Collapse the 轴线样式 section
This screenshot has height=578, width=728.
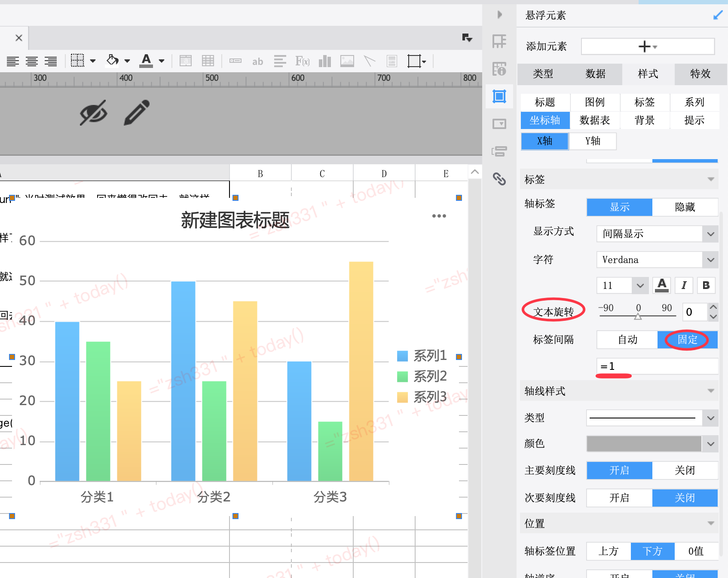coord(711,391)
